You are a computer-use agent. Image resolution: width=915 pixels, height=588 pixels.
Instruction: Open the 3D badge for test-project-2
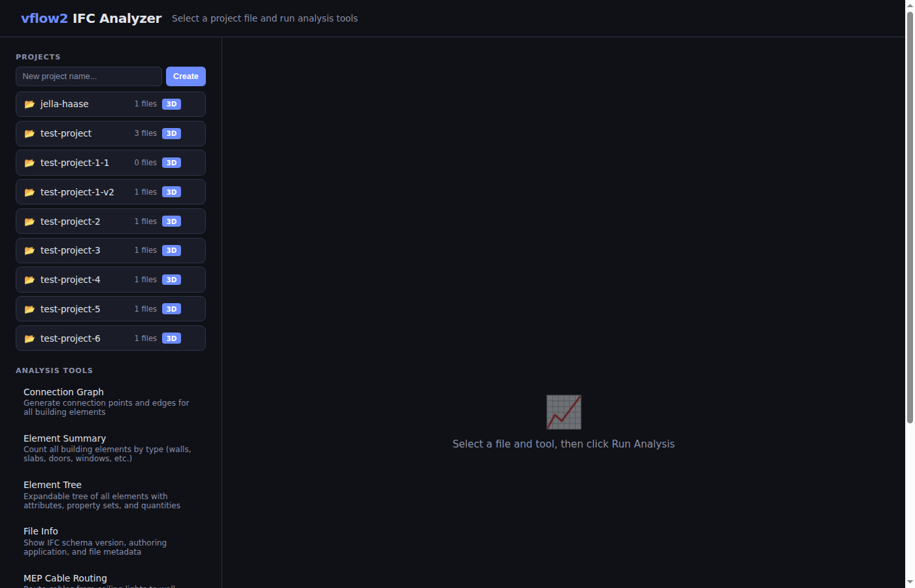[171, 221]
